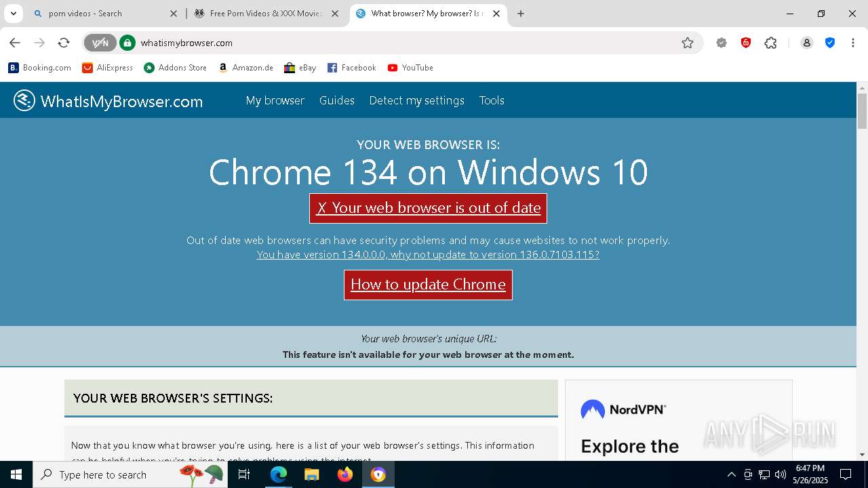Reload the page with the refresh icon

click(x=64, y=43)
